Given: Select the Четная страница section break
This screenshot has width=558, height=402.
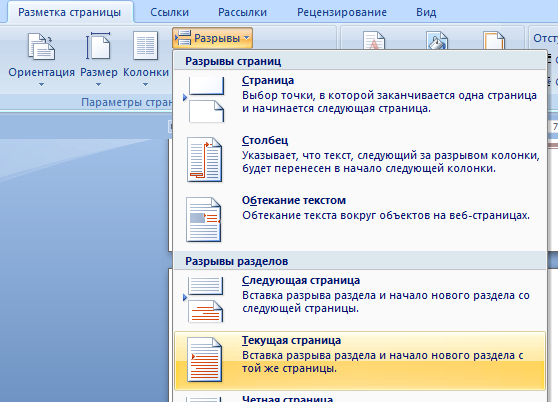Looking at the screenshot, I should coord(360,397).
